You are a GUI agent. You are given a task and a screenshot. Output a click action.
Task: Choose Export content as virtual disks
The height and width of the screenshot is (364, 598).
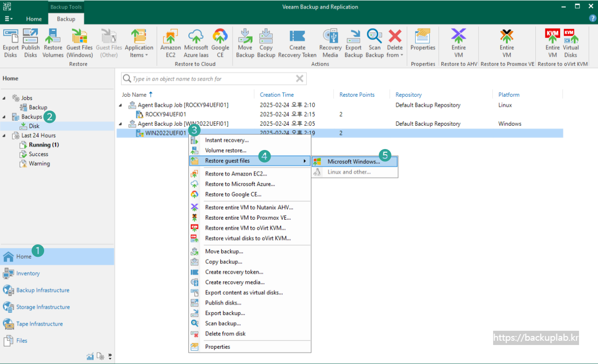pos(250,293)
